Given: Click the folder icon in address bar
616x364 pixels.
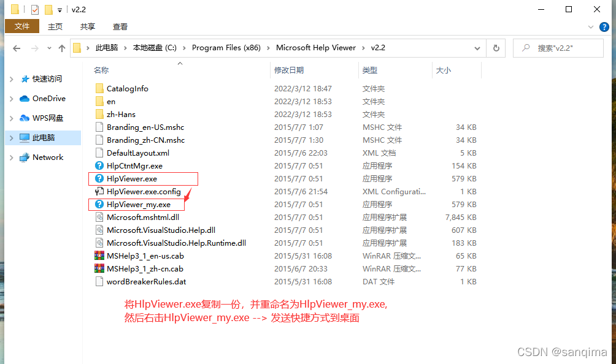Looking at the screenshot, I should (x=77, y=48).
